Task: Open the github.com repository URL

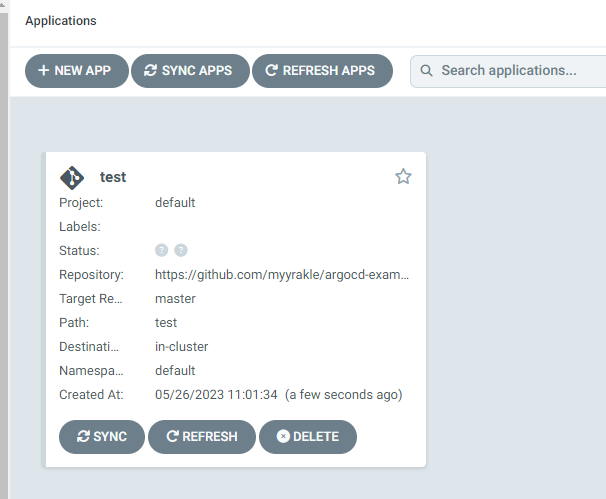Action: click(282, 275)
